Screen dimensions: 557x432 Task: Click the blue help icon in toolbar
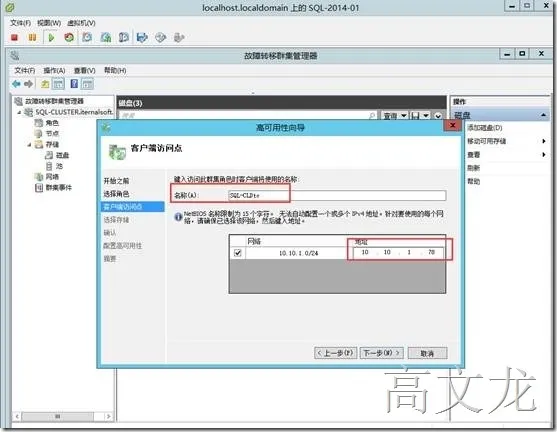point(74,84)
